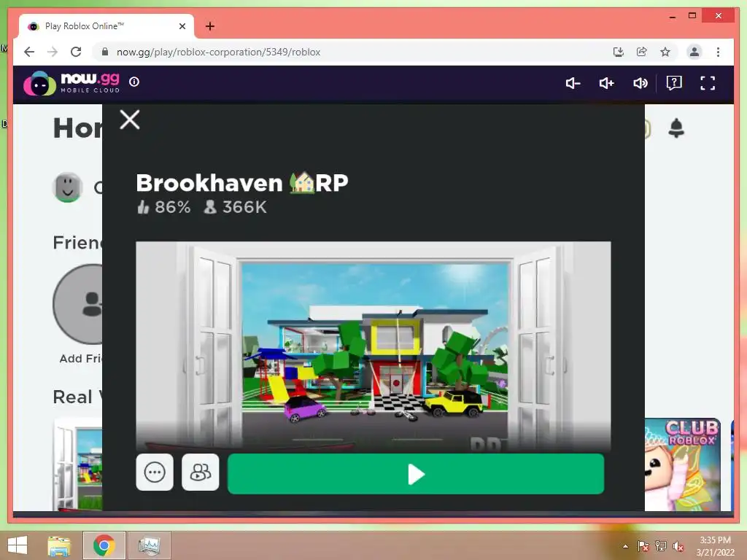Click the Add Friends circle button
747x560 pixels.
pos(77,304)
